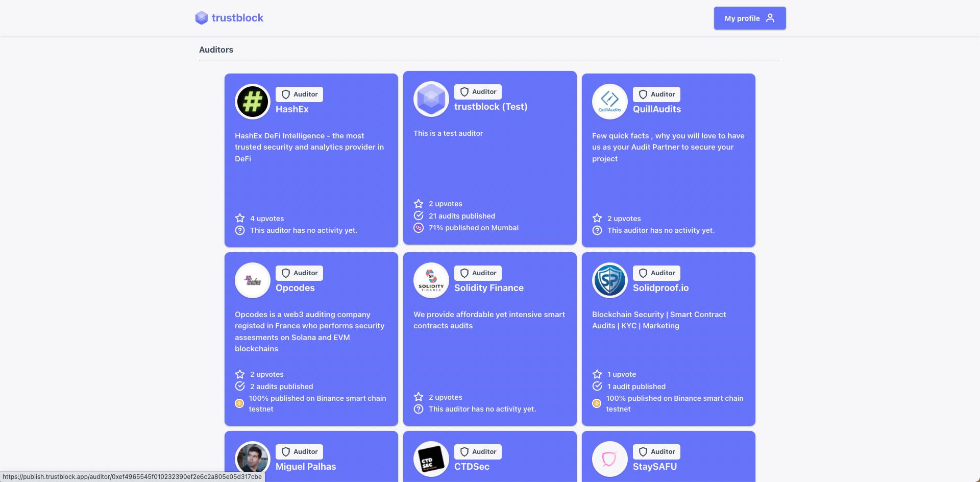The height and width of the screenshot is (482, 980).
Task: Click shield icon in HashEx Auditor badge
Action: pyautogui.click(x=286, y=94)
